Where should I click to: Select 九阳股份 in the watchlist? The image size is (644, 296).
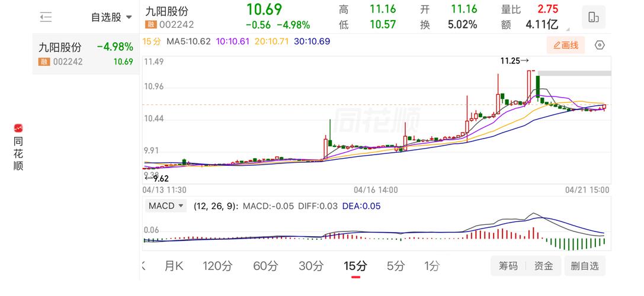[86, 54]
